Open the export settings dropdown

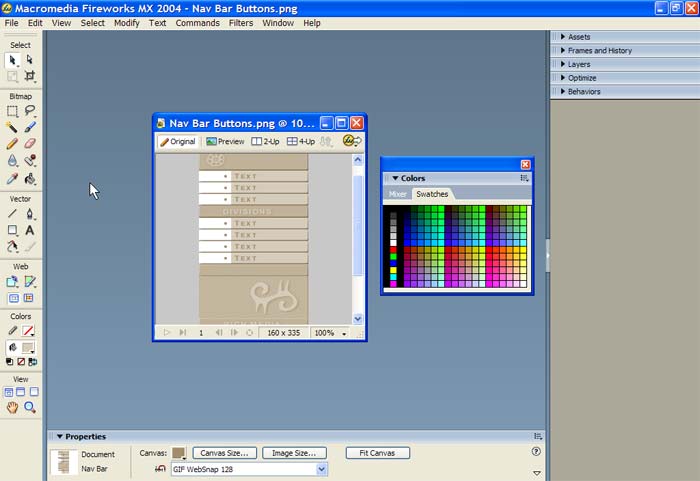(x=321, y=469)
